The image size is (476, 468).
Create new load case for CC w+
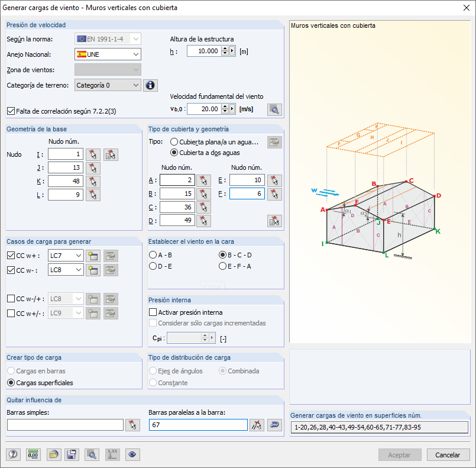tap(93, 256)
